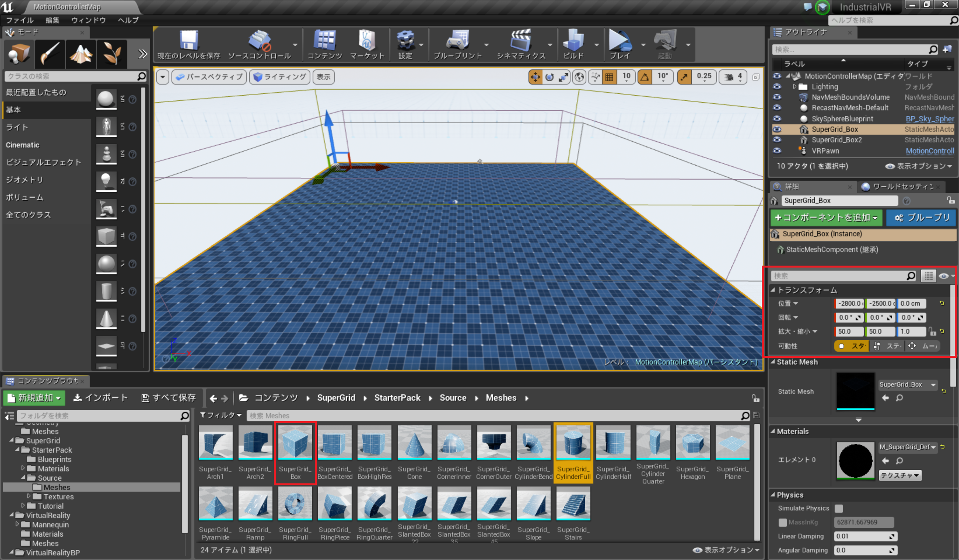
Task: Open SuperGrid_Box static mesh dropdown
Action: coord(908,385)
